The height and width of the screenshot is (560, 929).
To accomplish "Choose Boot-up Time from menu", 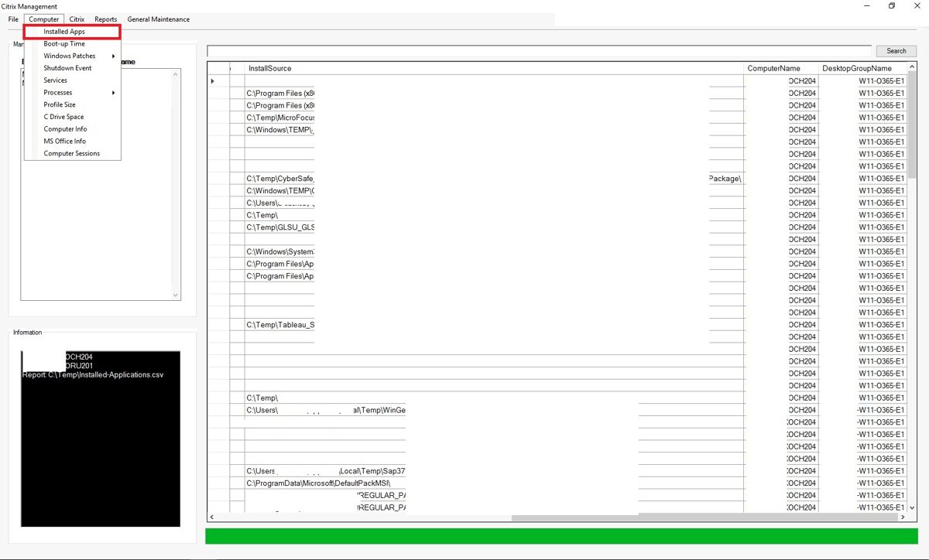I will tap(72, 44).
